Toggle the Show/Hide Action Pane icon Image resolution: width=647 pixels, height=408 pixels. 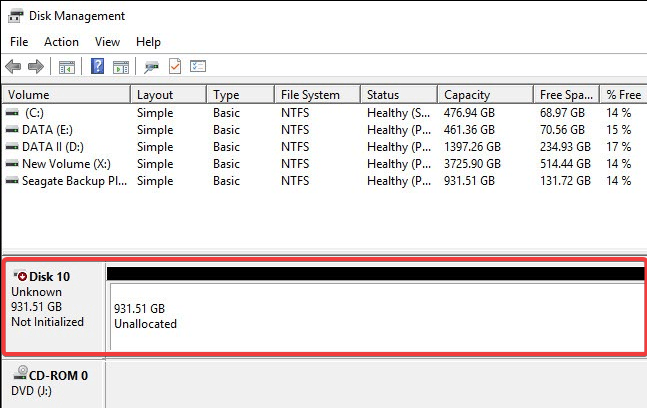click(x=121, y=66)
